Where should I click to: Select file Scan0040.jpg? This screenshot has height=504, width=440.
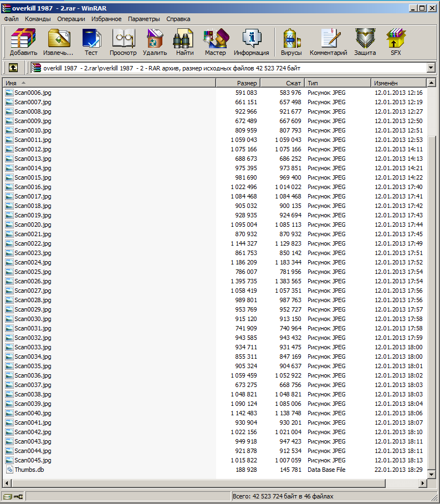tap(33, 413)
